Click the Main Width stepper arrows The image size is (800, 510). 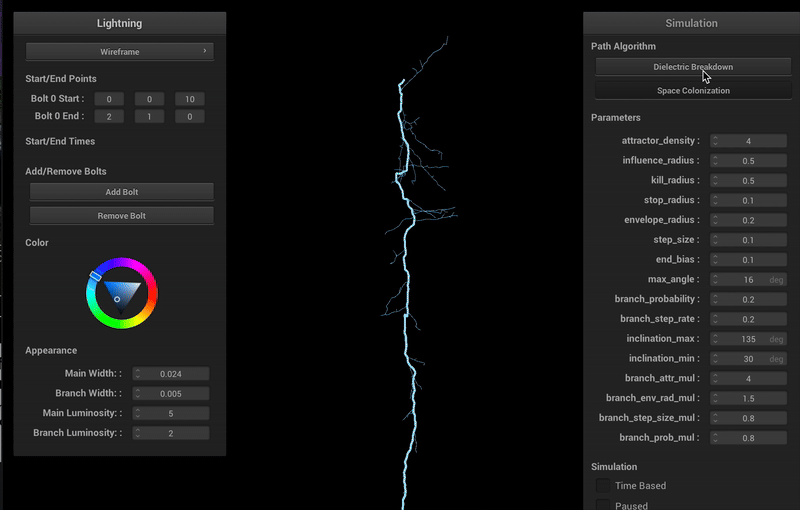pos(138,374)
